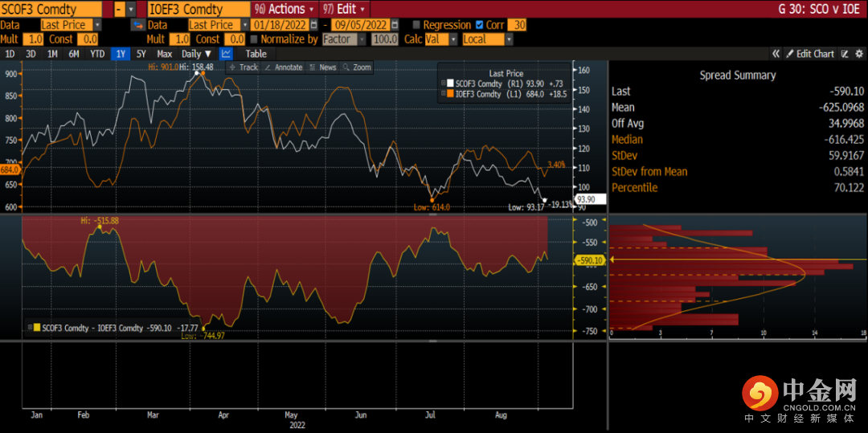
Task: Enable the Normalize by checkbox
Action: tap(254, 39)
